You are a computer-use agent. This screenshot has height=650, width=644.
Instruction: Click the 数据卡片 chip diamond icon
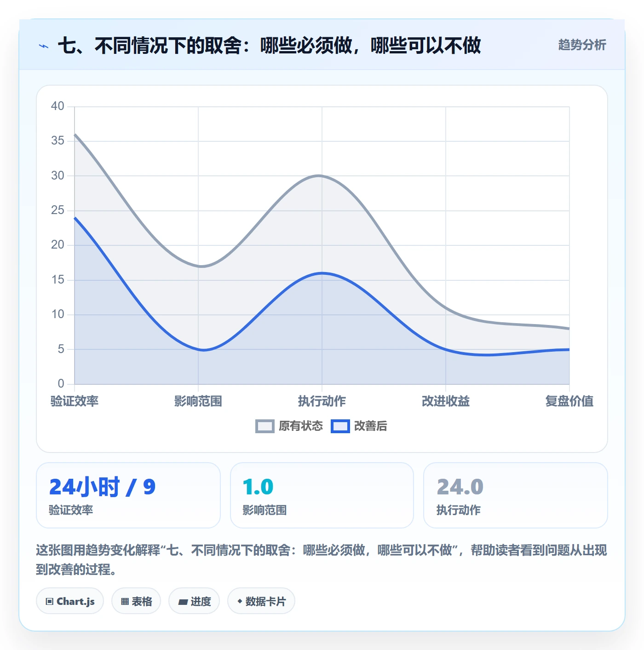point(240,601)
